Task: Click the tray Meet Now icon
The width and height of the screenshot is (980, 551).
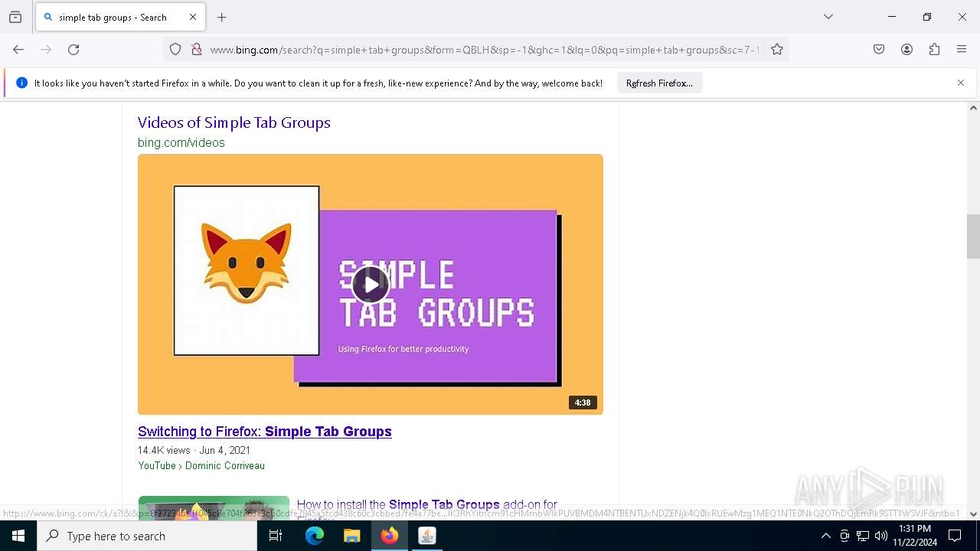Action: click(x=844, y=536)
